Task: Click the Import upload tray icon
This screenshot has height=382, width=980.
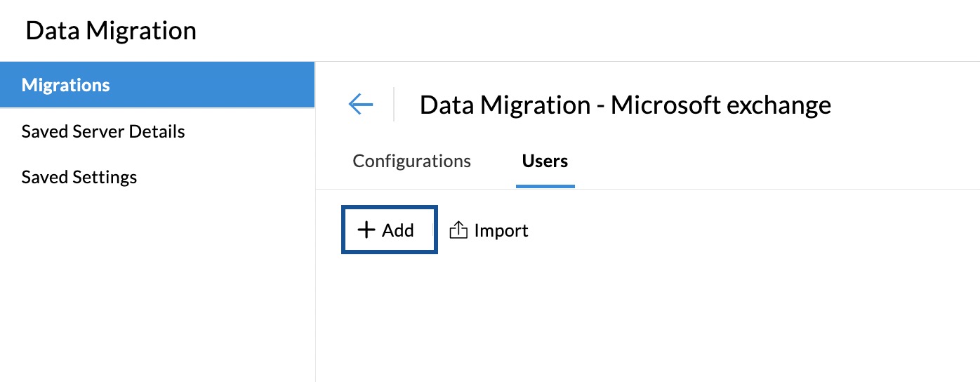Action: 458,230
